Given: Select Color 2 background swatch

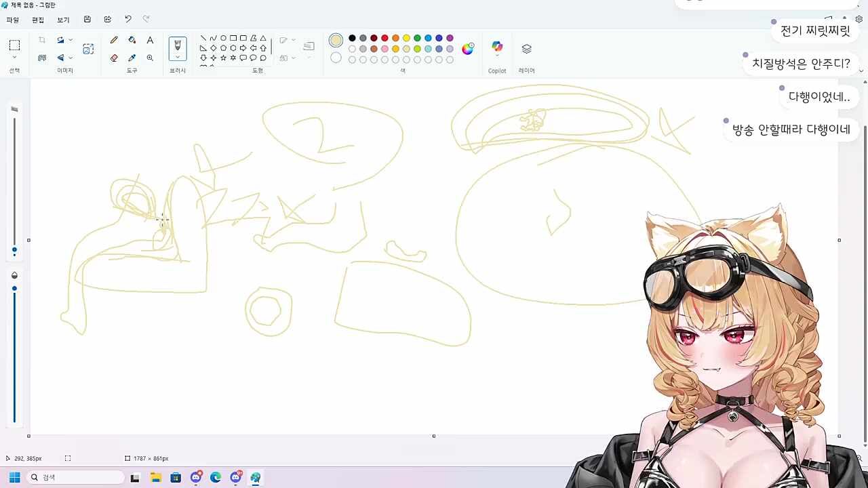Looking at the screenshot, I should (x=336, y=58).
